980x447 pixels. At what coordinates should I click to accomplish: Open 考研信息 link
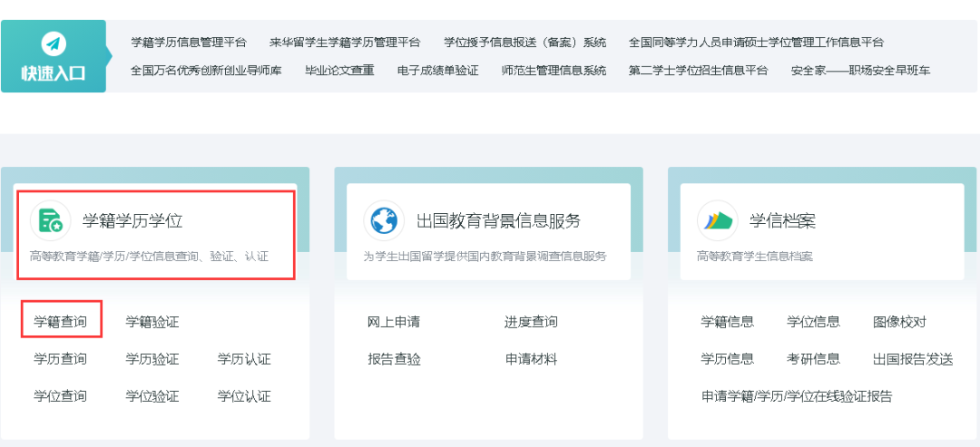[x=814, y=359]
